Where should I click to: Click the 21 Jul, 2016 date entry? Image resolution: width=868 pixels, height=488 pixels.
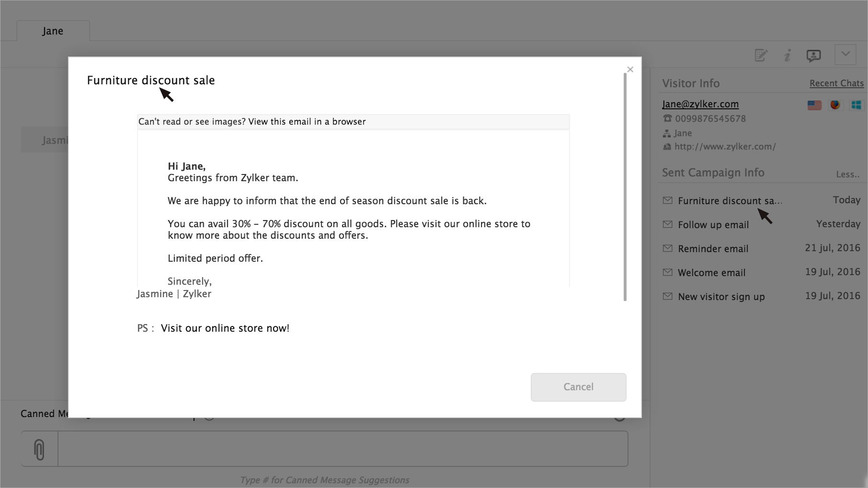click(x=833, y=248)
